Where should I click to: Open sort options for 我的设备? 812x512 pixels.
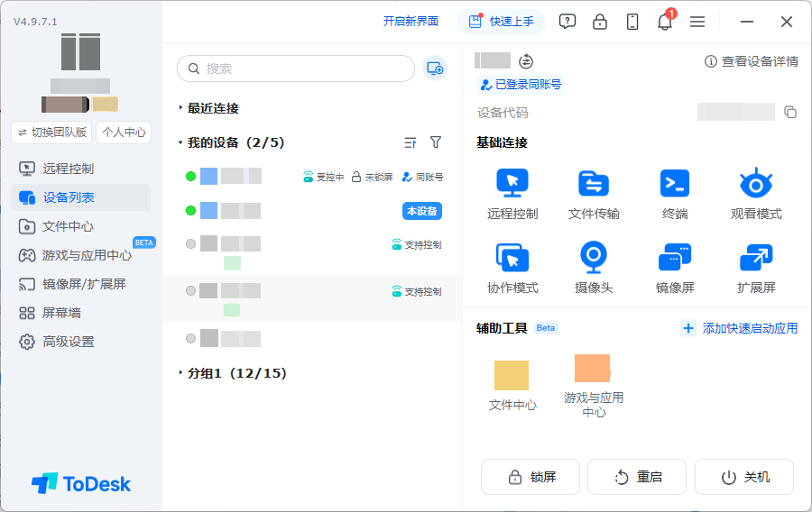[x=411, y=142]
